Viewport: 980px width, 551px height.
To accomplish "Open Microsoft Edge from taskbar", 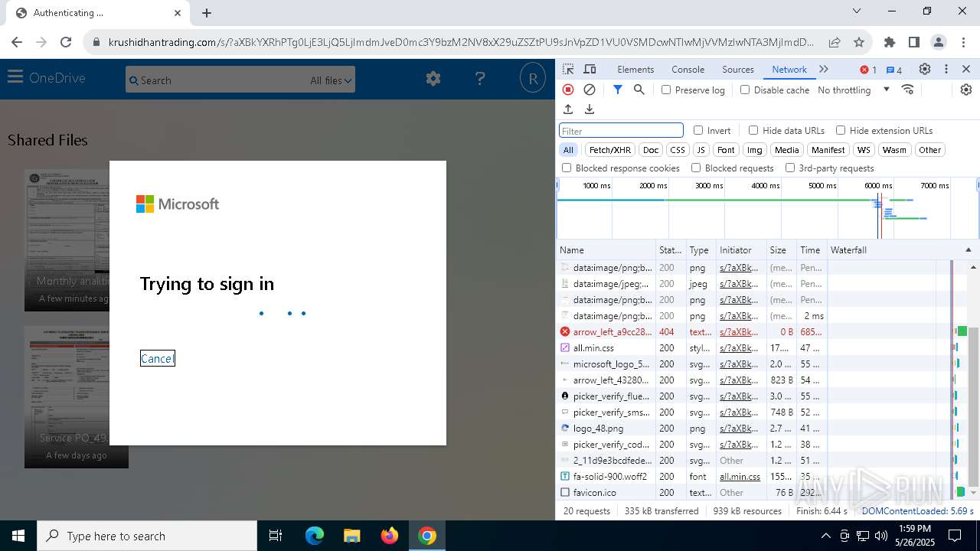I will click(315, 536).
